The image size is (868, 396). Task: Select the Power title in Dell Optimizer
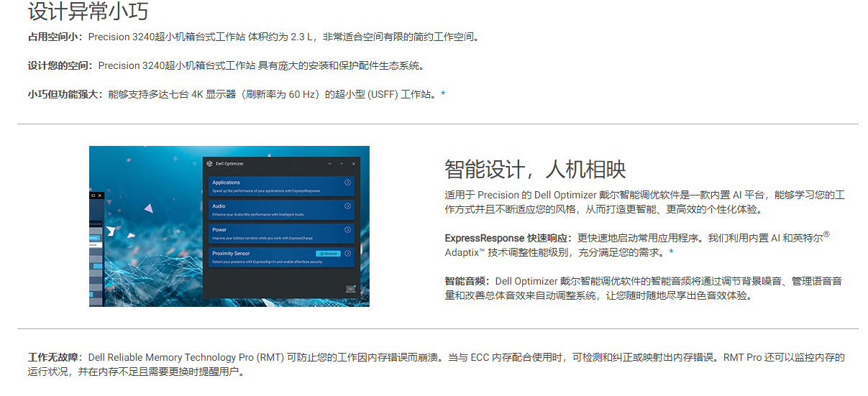click(x=219, y=230)
